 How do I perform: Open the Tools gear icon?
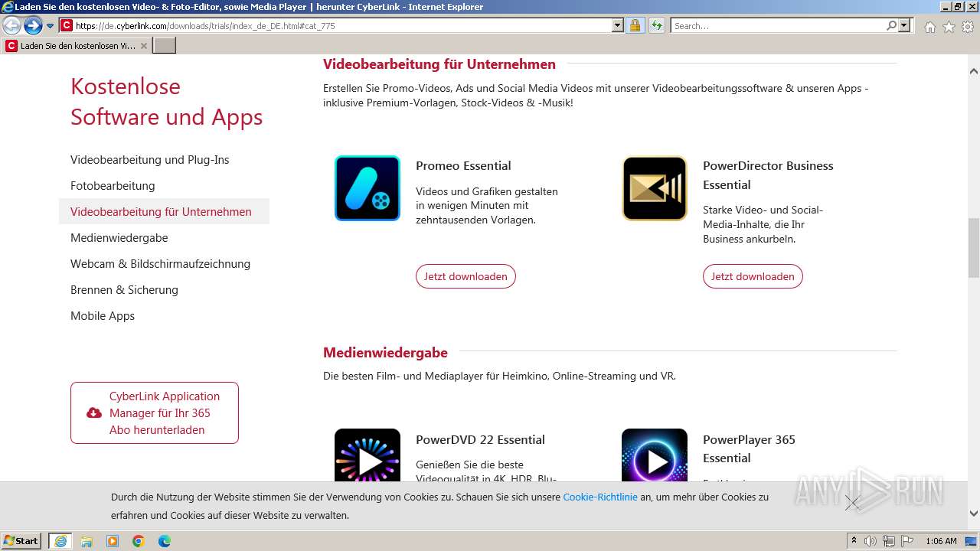968,27
